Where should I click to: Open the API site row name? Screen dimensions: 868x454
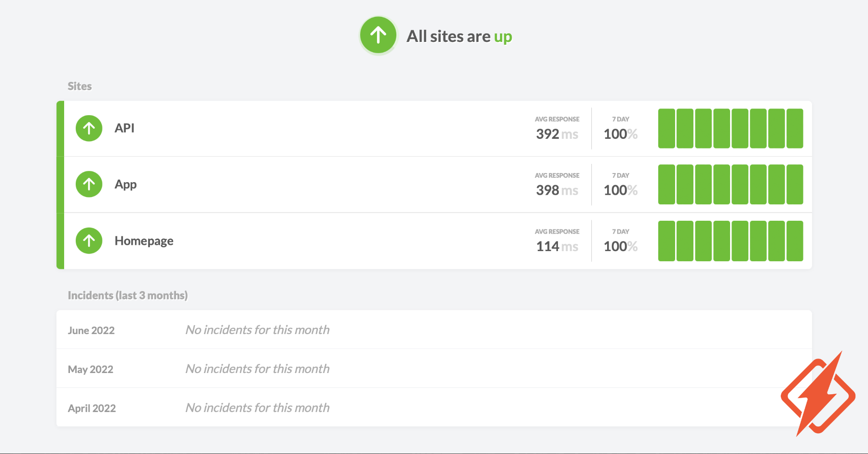[124, 128]
